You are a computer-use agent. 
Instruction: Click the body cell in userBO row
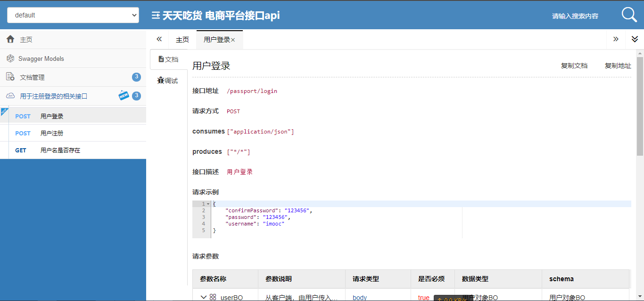coord(360,298)
